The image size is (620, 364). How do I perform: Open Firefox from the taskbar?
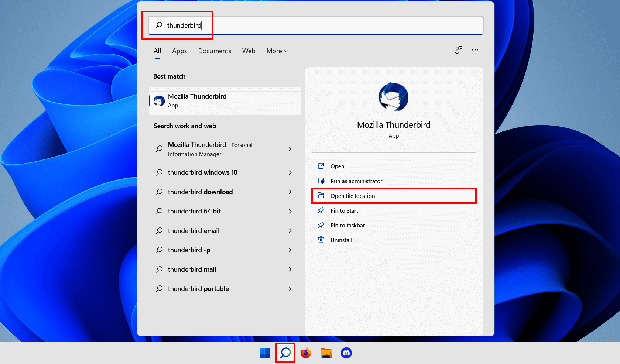pyautogui.click(x=305, y=353)
